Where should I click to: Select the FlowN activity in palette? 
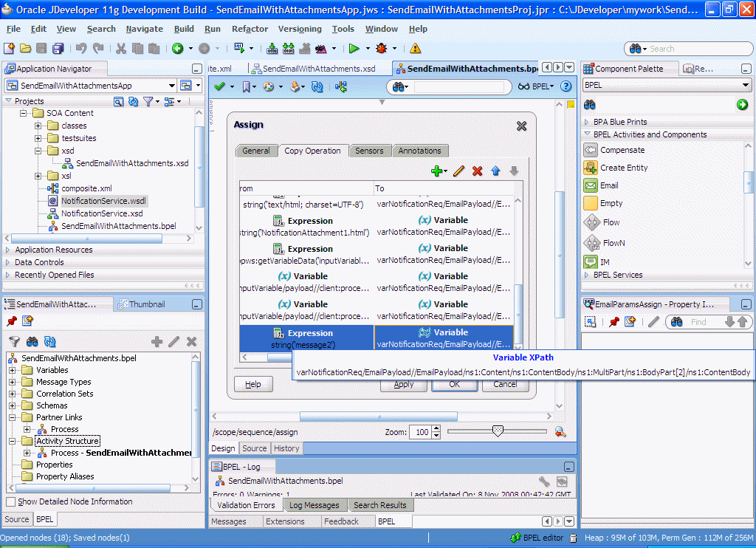(x=614, y=243)
